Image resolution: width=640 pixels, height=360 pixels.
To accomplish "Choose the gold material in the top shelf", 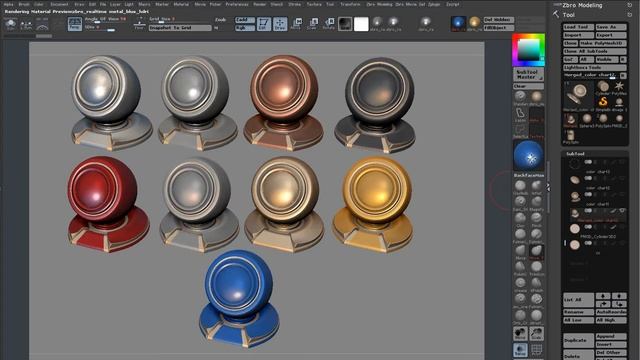I will pos(474,23).
